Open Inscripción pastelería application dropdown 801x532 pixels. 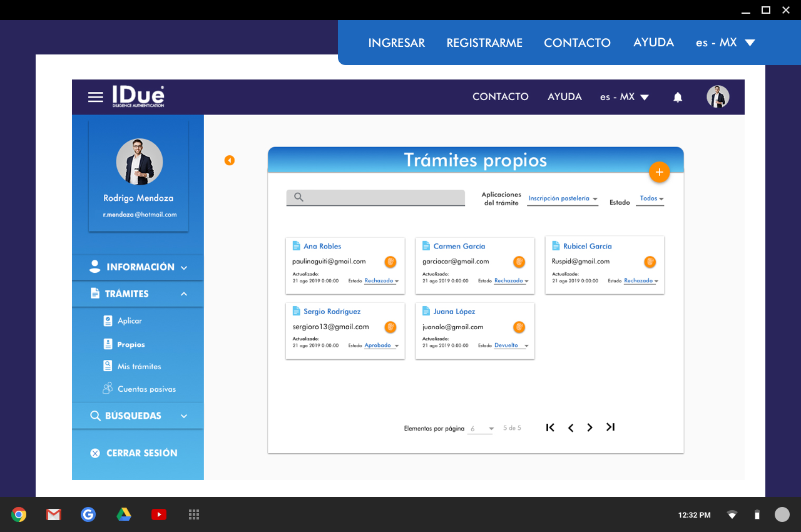pos(562,199)
